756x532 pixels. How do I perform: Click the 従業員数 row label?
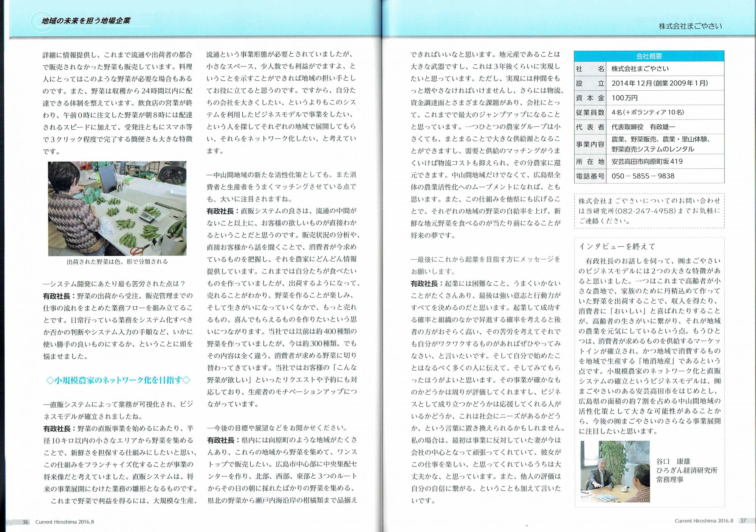click(x=590, y=112)
